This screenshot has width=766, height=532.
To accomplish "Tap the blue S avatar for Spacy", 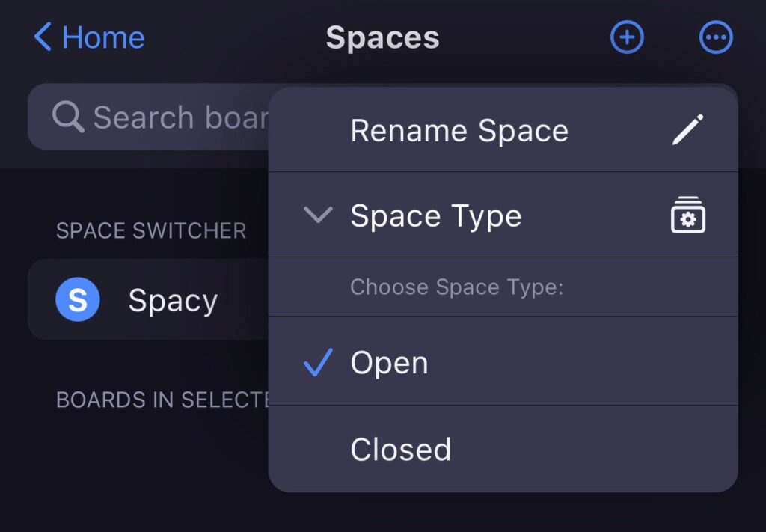I will 77,299.
